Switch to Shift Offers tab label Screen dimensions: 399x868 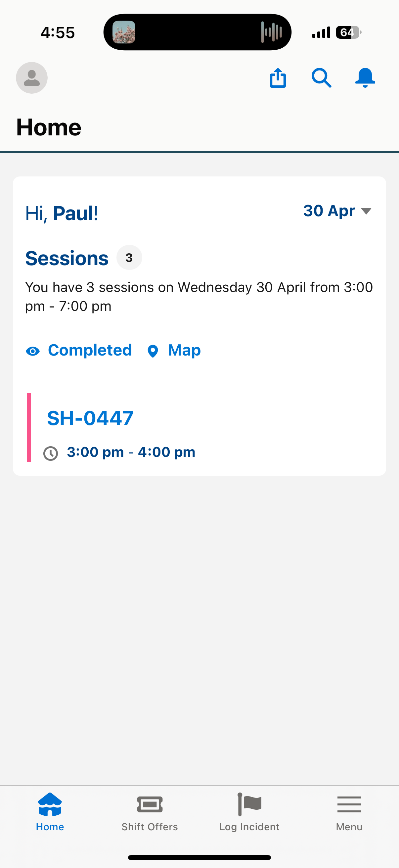click(x=150, y=827)
